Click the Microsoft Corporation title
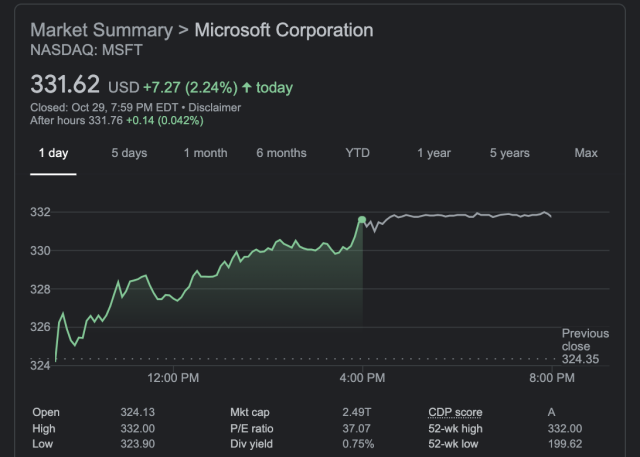 pyautogui.click(x=283, y=30)
